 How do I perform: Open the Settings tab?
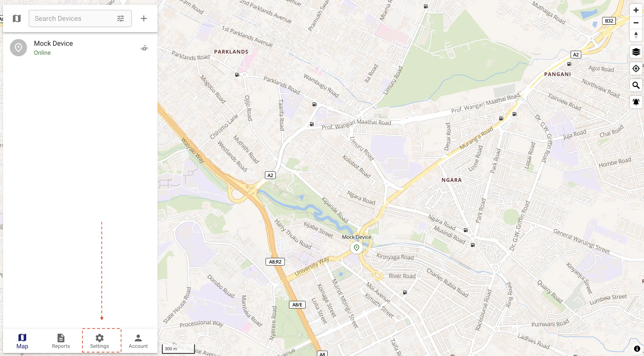pos(100,341)
